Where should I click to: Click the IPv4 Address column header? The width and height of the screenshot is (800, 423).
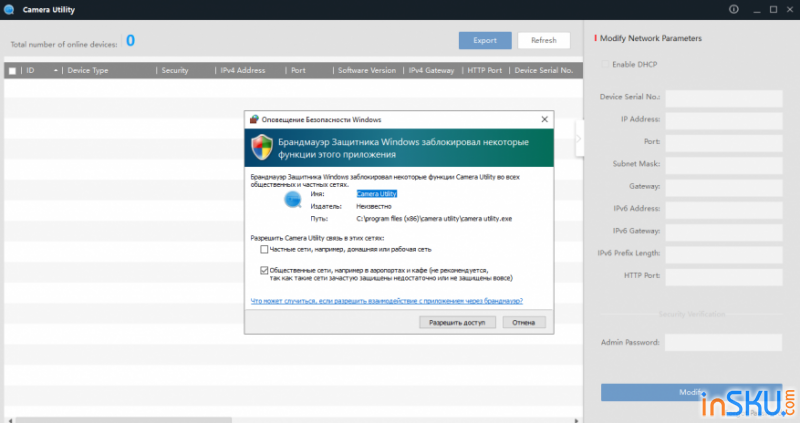click(243, 70)
